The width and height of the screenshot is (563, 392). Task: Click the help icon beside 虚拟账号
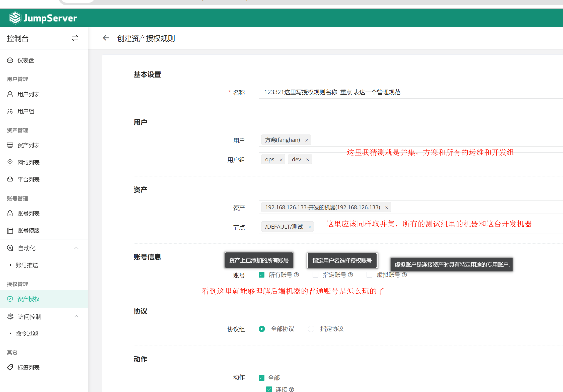point(404,275)
